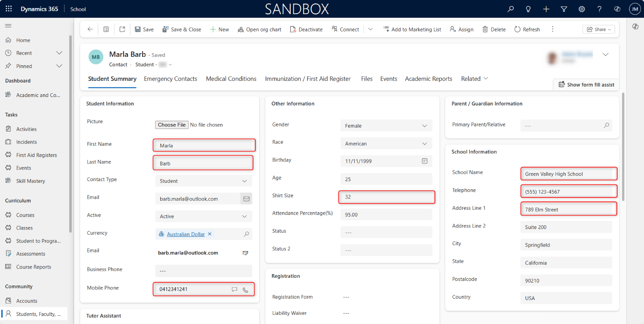The image size is (644, 324).
Task: Open the Contact Type dropdown
Action: tap(244, 181)
